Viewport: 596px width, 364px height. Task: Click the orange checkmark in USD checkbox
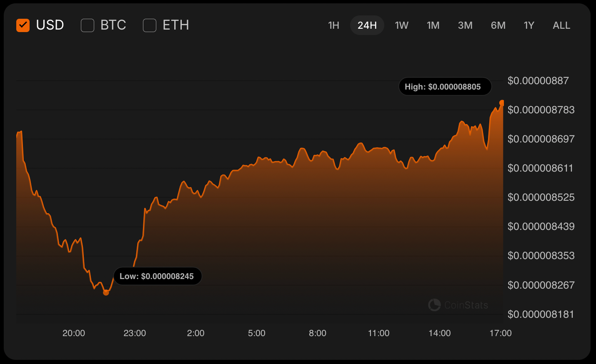pyautogui.click(x=23, y=25)
